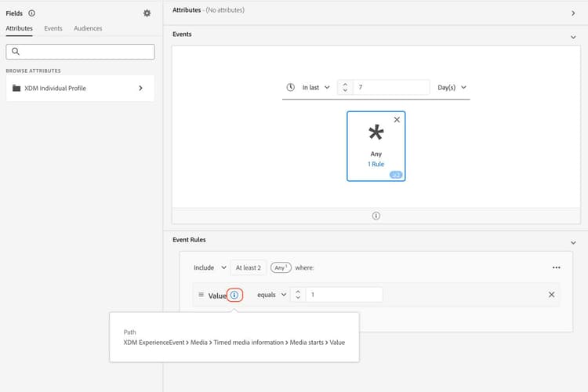Click the rule value stepper arrows
This screenshot has height=392, width=588.
click(298, 295)
